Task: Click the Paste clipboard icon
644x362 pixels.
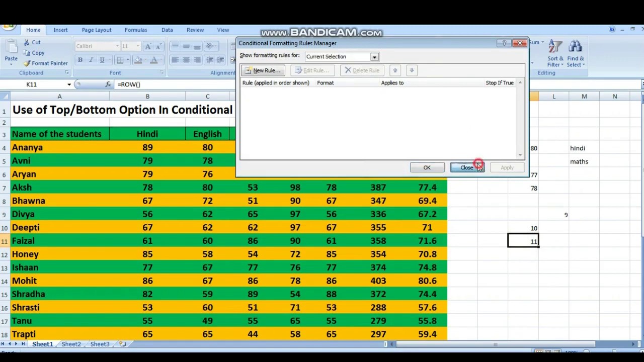Action: [11, 47]
